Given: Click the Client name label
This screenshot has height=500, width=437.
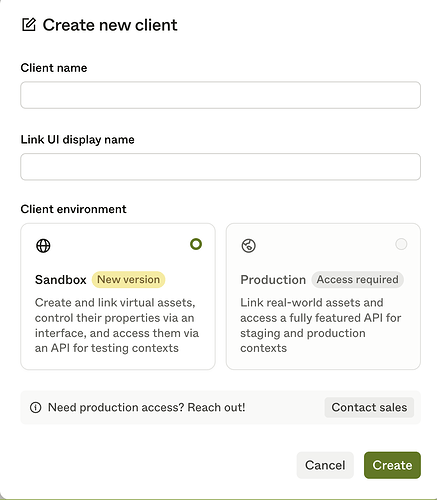Looking at the screenshot, I should click(54, 68).
